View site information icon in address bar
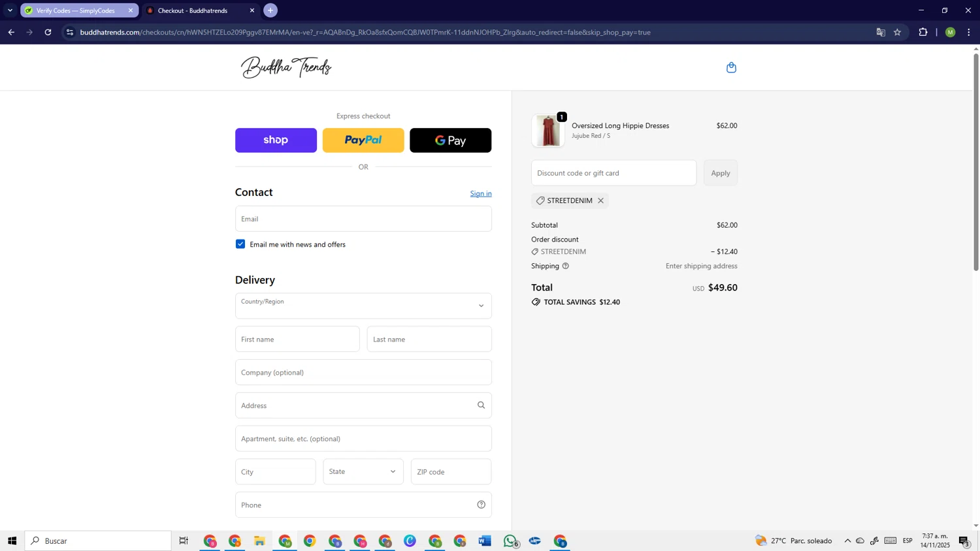This screenshot has height=551, width=980. tap(70, 32)
